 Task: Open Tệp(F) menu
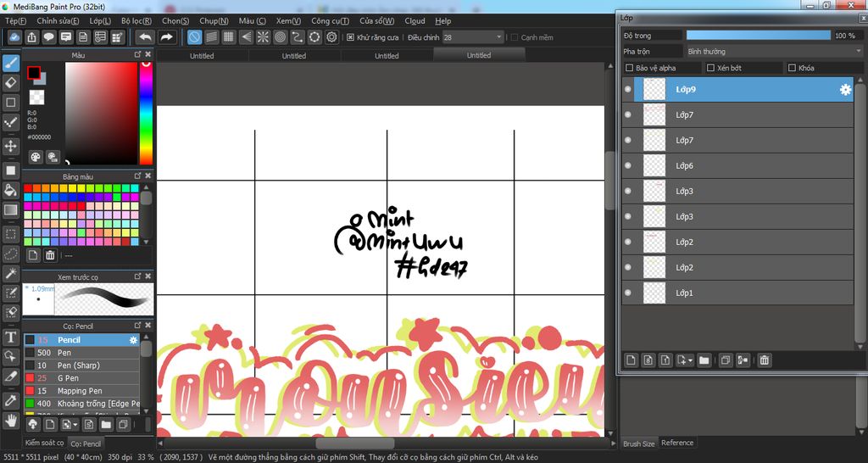15,20
